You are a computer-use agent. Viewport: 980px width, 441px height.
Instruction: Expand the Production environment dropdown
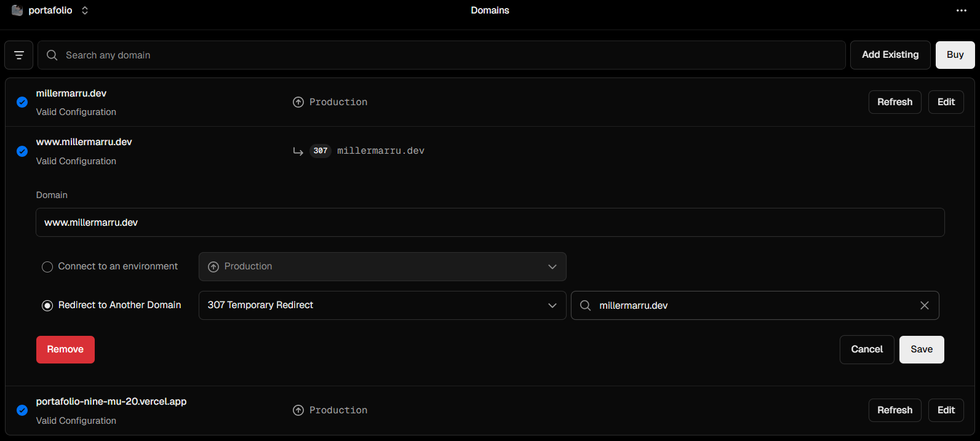pyautogui.click(x=383, y=267)
